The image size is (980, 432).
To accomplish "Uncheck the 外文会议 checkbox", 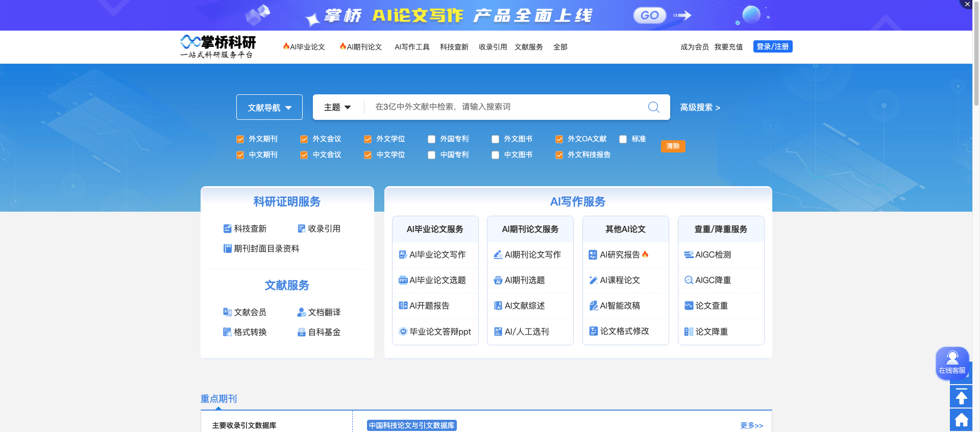I will 304,139.
